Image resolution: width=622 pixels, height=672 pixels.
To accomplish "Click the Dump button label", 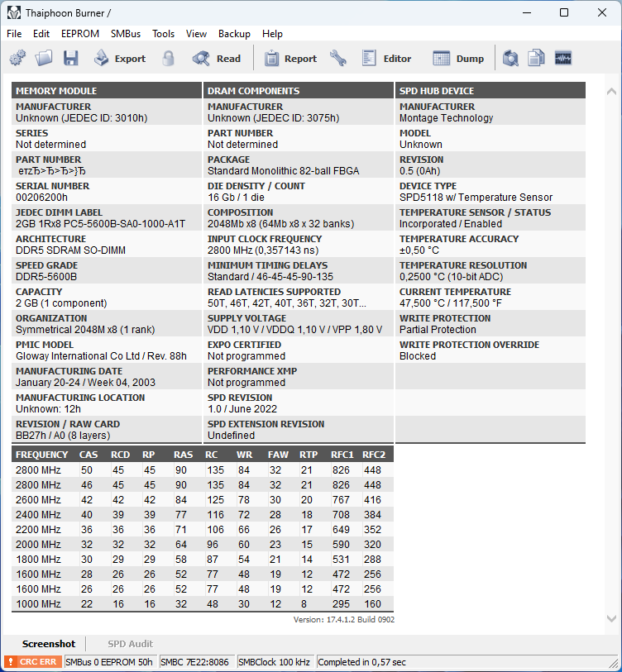I will (x=470, y=59).
